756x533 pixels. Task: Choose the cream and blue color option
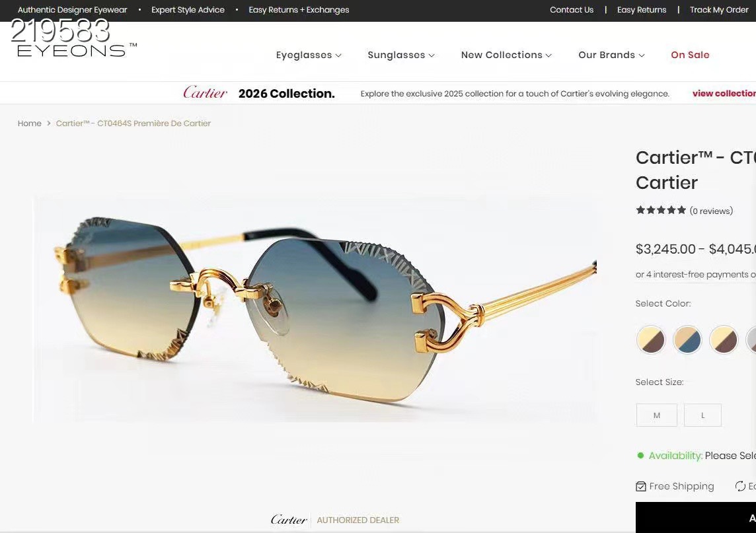pyautogui.click(x=687, y=339)
